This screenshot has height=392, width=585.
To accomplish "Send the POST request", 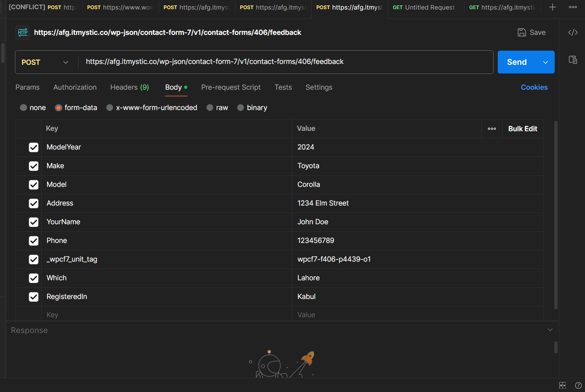I will [x=517, y=62].
